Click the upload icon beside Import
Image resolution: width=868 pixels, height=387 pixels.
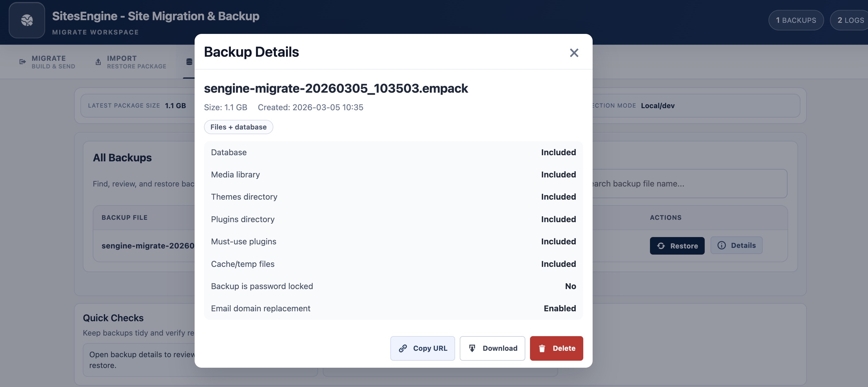coord(98,62)
